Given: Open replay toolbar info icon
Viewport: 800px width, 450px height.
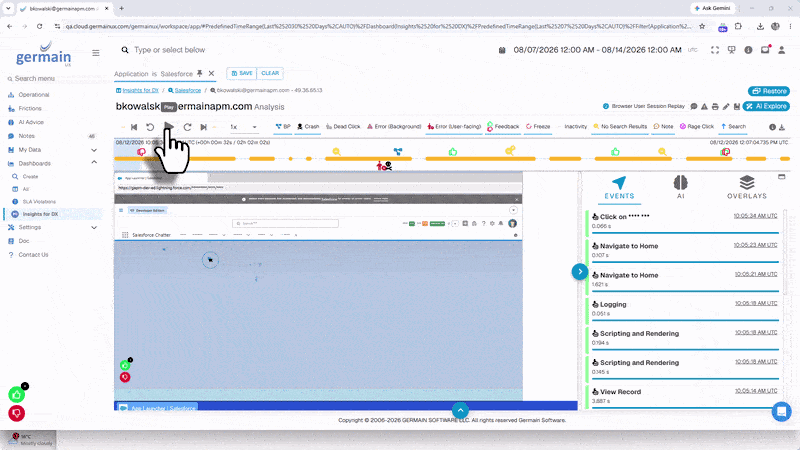Looking at the screenshot, I should point(772,127).
